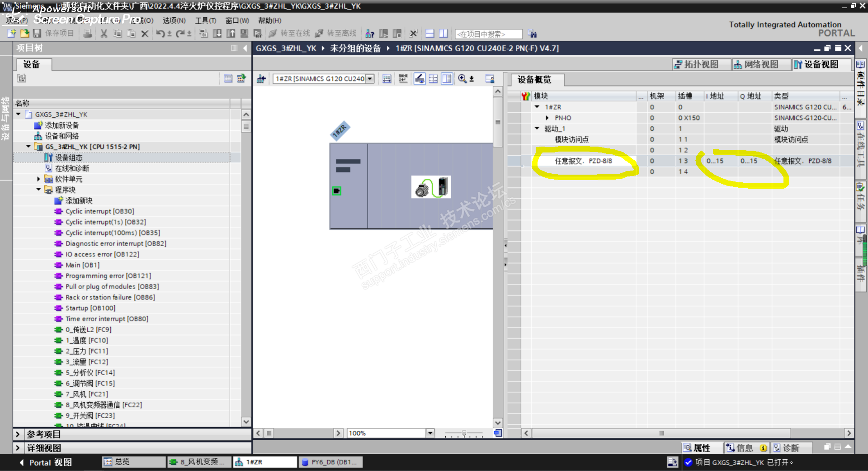Image resolution: width=868 pixels, height=471 pixels.
Task: Click 转至在线 go online button
Action: (289, 33)
